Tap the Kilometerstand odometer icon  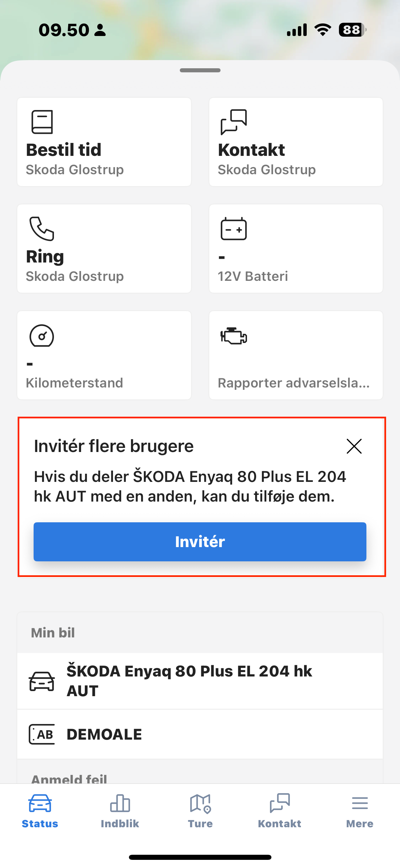pos(42,336)
